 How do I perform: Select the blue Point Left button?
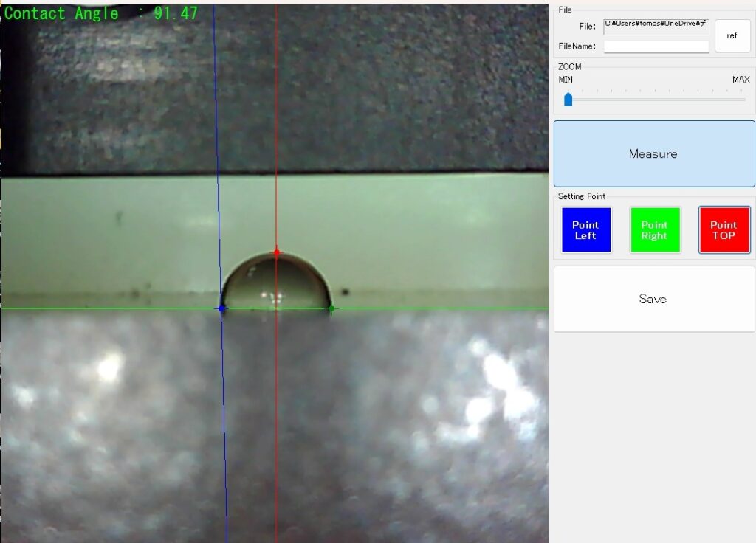585,230
